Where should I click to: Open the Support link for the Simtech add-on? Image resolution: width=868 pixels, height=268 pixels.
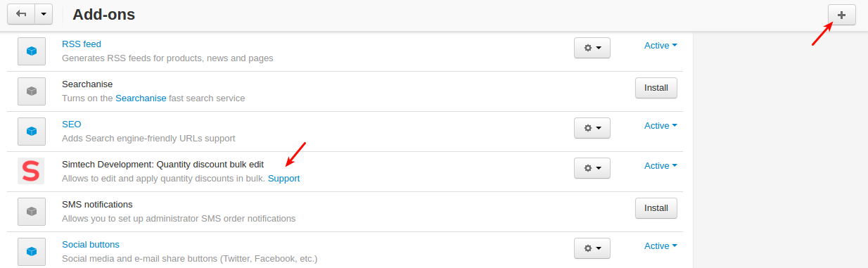click(x=283, y=179)
